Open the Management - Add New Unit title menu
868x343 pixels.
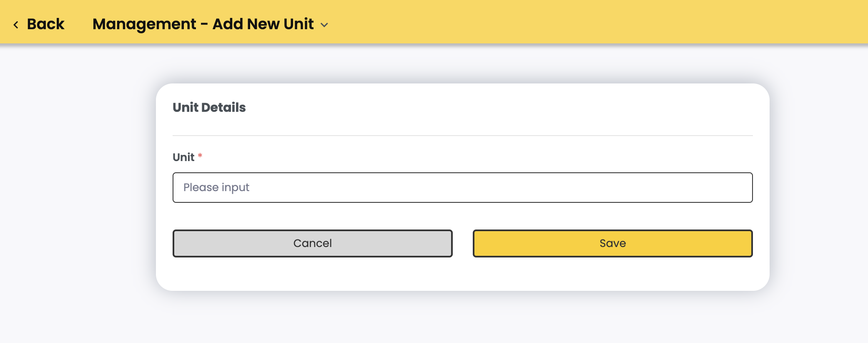tap(203, 24)
